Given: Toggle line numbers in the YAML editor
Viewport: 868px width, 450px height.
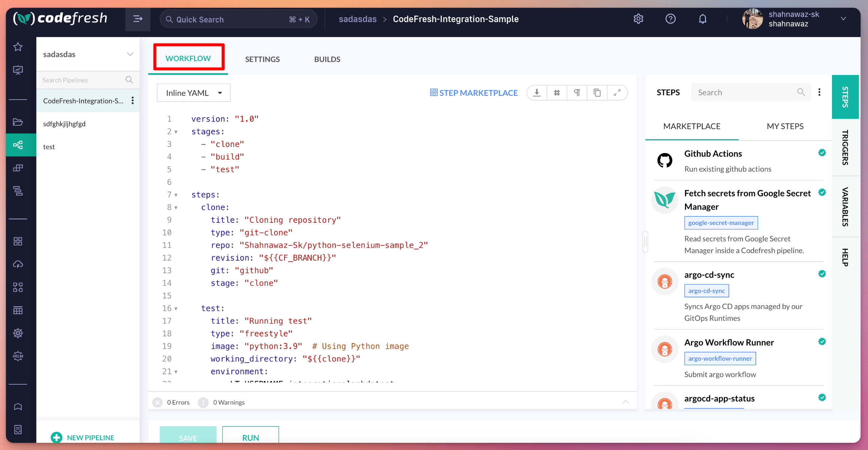Looking at the screenshot, I should tap(557, 93).
